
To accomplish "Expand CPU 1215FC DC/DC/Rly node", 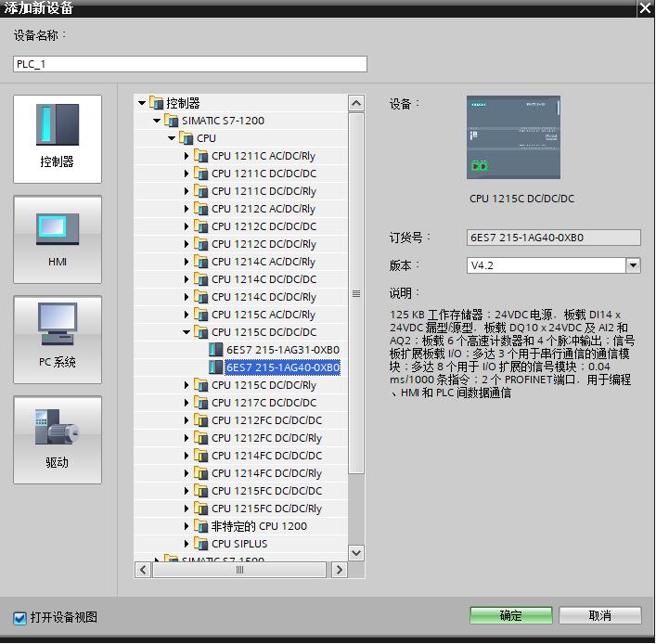I will pyautogui.click(x=187, y=509).
